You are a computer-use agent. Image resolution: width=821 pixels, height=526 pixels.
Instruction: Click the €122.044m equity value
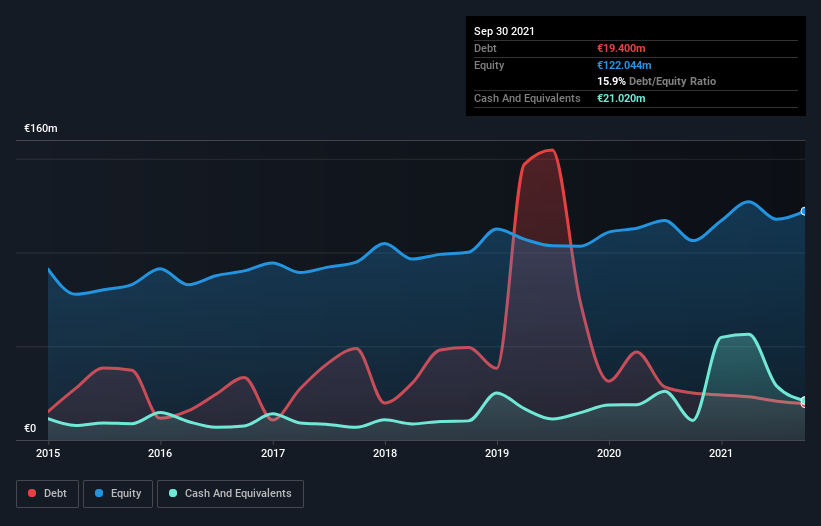tap(624, 65)
